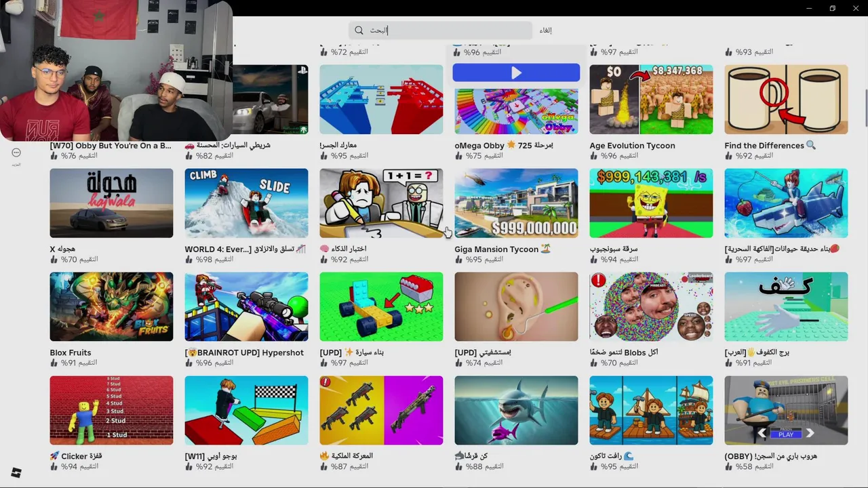Click the thumbs-up icon under Blox Fruits
The width and height of the screenshot is (868, 488).
point(54,363)
